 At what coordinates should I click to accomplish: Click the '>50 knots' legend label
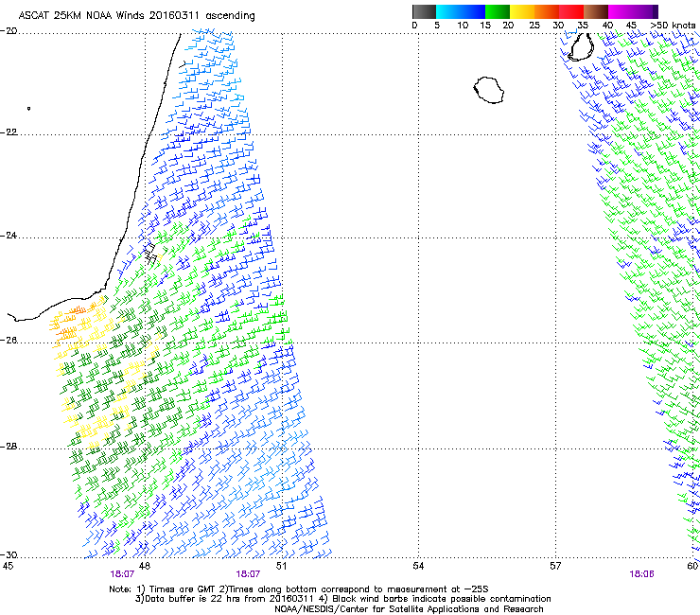[x=673, y=26]
